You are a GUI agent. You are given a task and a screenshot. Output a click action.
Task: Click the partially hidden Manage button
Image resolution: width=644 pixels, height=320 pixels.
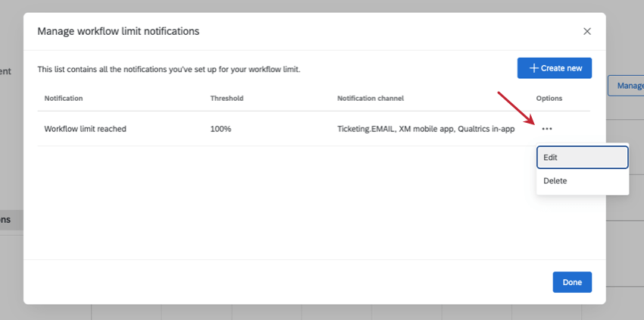point(627,86)
